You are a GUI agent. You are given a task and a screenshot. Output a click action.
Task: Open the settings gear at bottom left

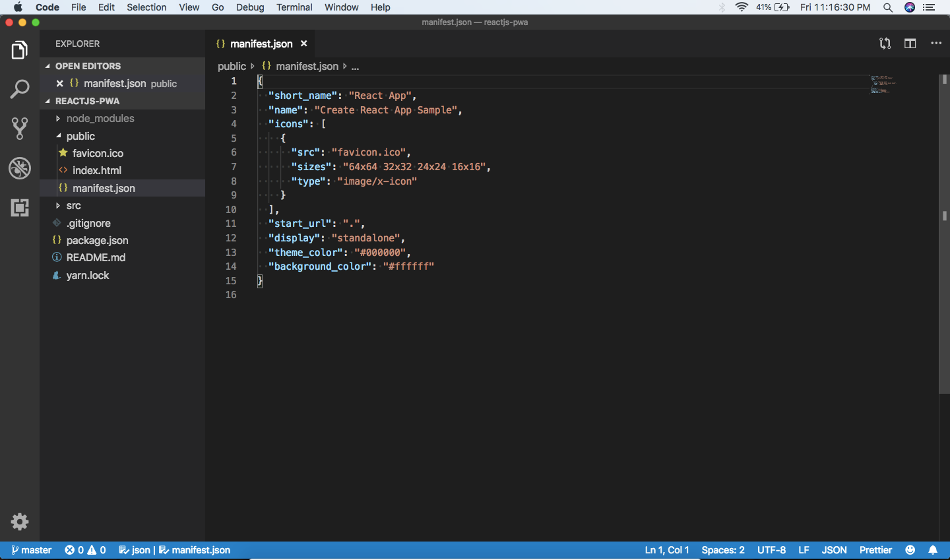pos(20,522)
